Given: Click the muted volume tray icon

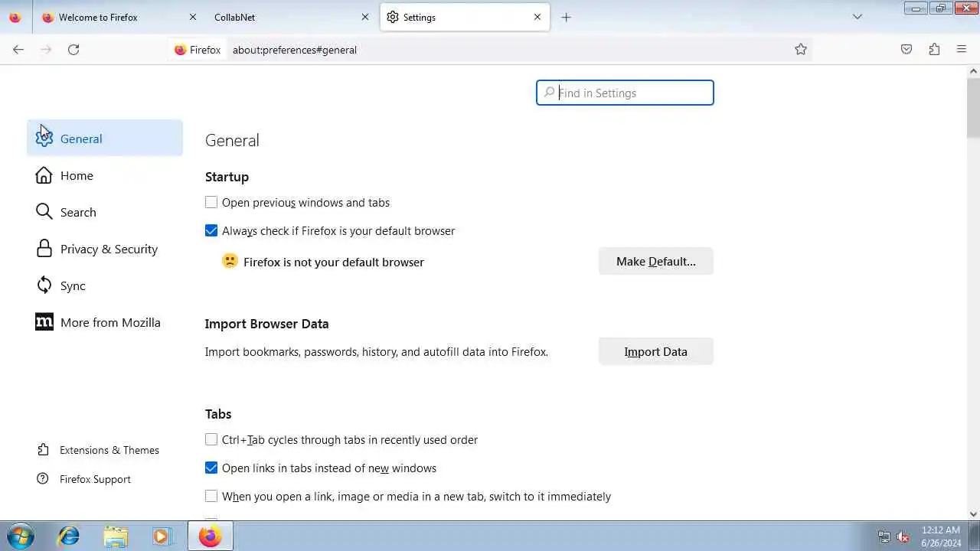Looking at the screenshot, I should coord(903,536).
